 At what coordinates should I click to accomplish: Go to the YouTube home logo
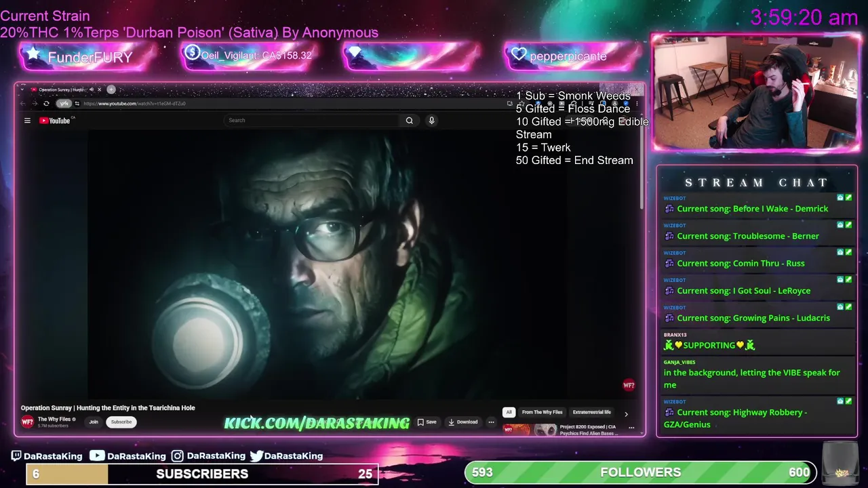56,121
